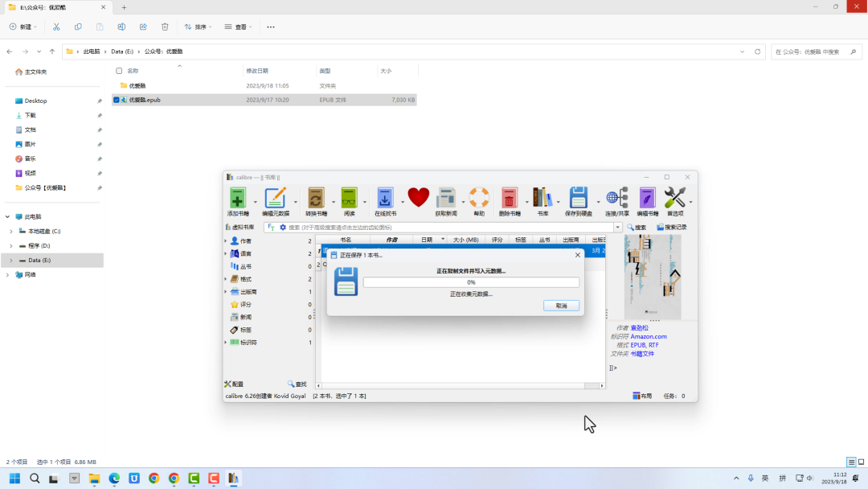Image resolution: width=868 pixels, height=489 pixels.
Task: Click the Copy icon in the File Explorer toolbar
Action: (78, 27)
